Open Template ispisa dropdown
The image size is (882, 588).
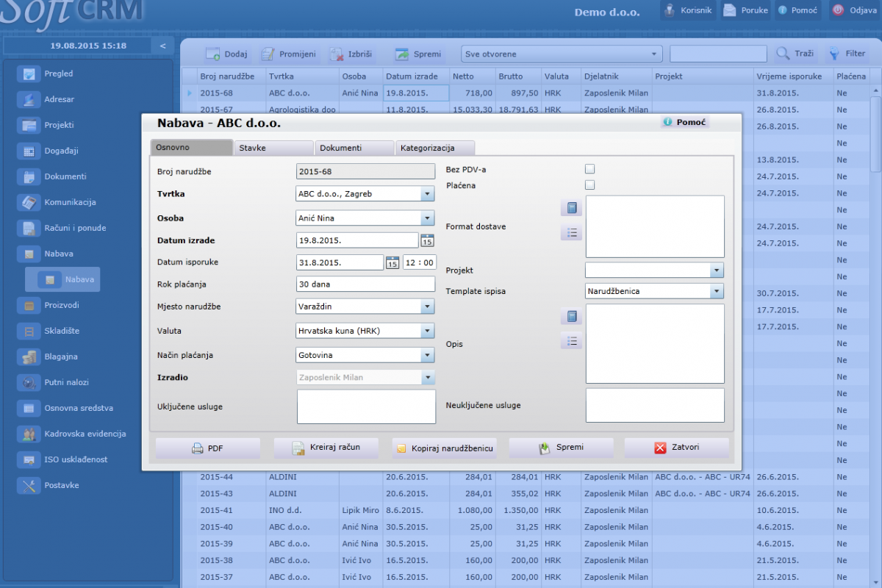[x=717, y=291]
